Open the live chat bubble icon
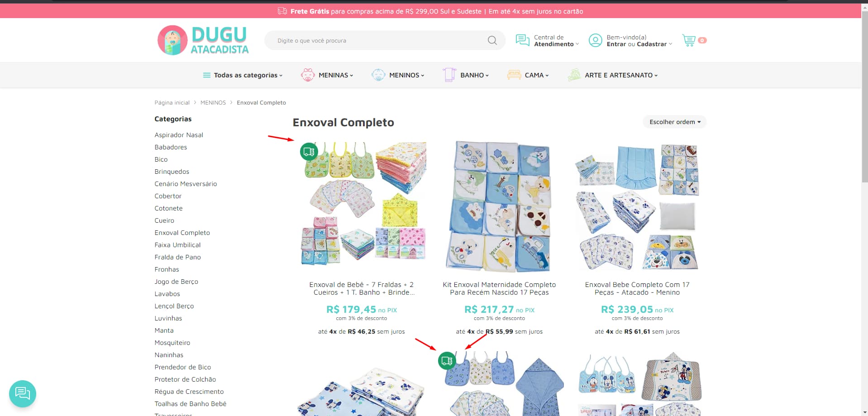The image size is (868, 416). pos(23,393)
